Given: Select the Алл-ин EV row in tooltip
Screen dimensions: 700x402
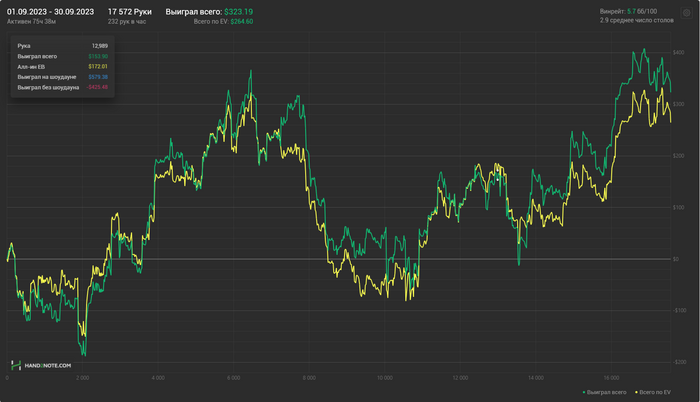Looking at the screenshot, I should click(62, 67).
